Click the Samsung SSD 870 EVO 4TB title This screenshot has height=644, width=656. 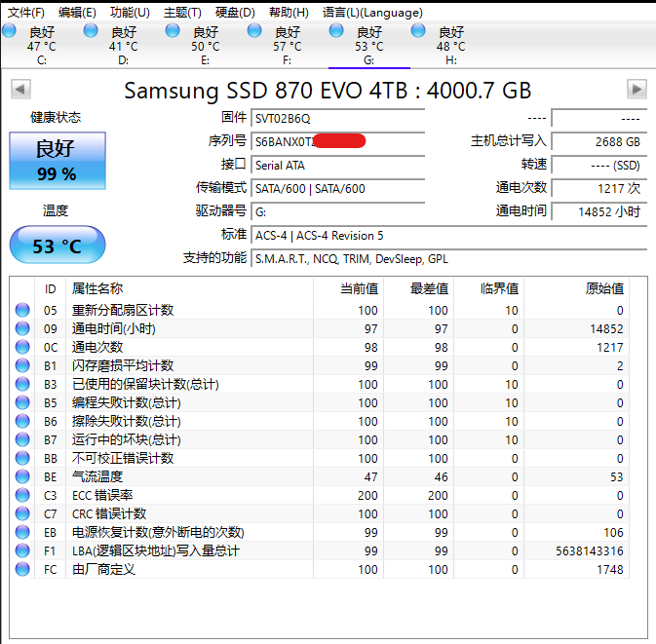(328, 90)
